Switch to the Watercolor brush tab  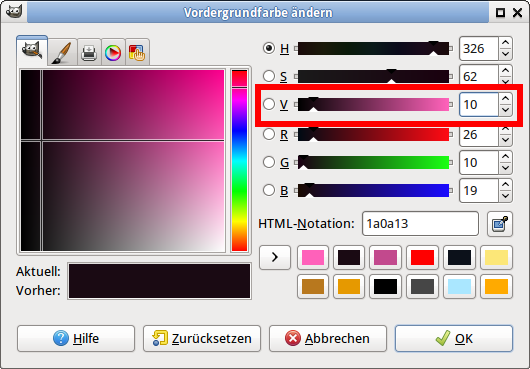62,52
